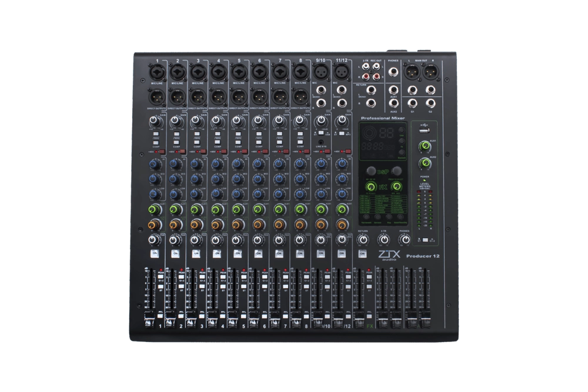Assign channel 1 to G1-2 group
588x392 pixels.
[x=161, y=277]
